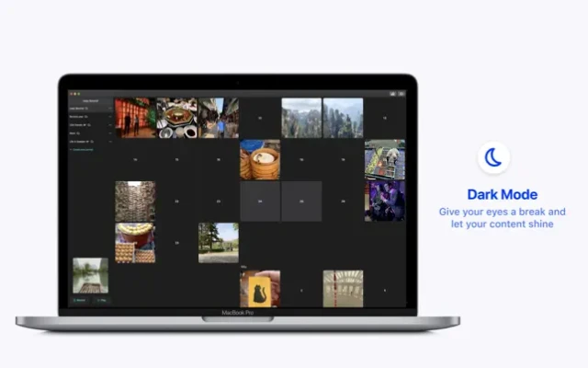The image size is (588, 368).
Task: Open the yellow card with black cat photo
Action: pos(260,288)
